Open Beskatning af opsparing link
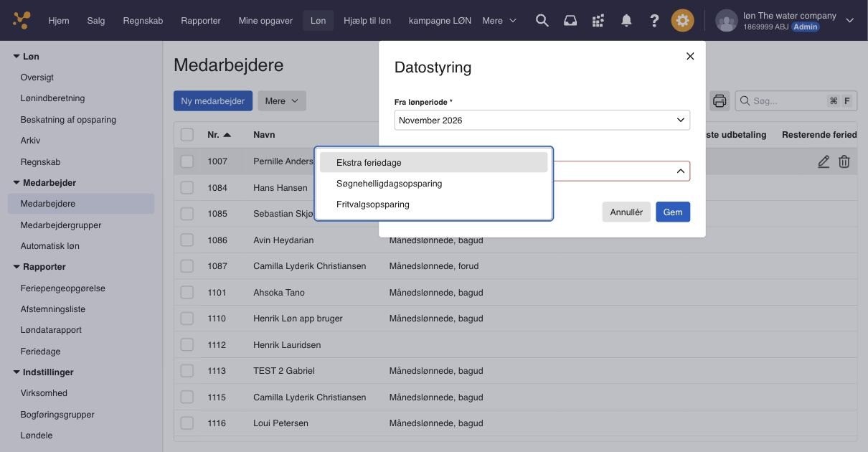The width and height of the screenshot is (868, 452). coord(68,120)
